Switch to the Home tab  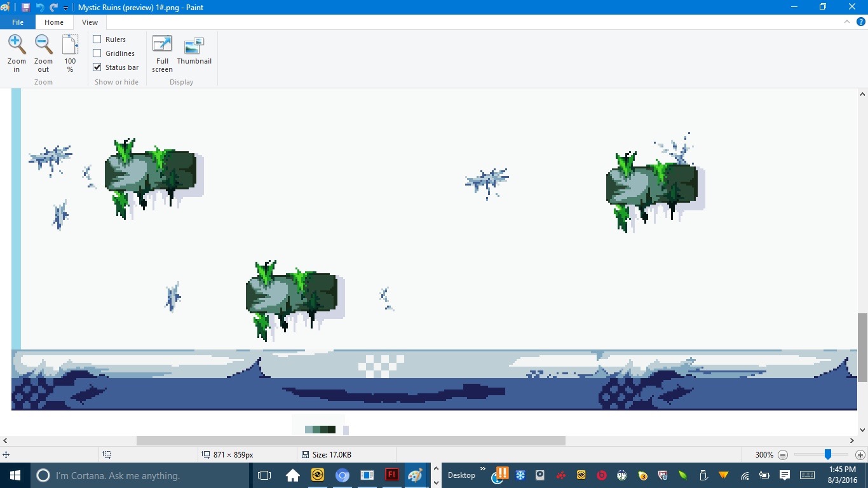(54, 22)
